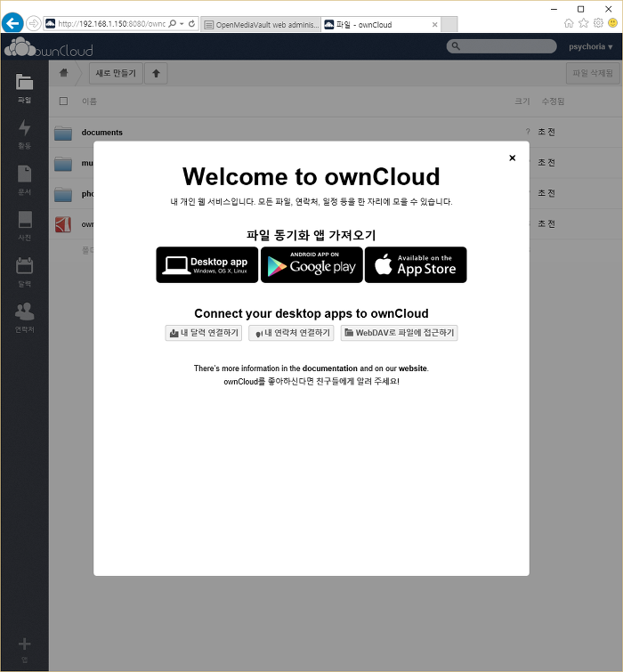The height and width of the screenshot is (672, 623).
Task: Click the browser forward arrow button
Action: click(x=34, y=23)
